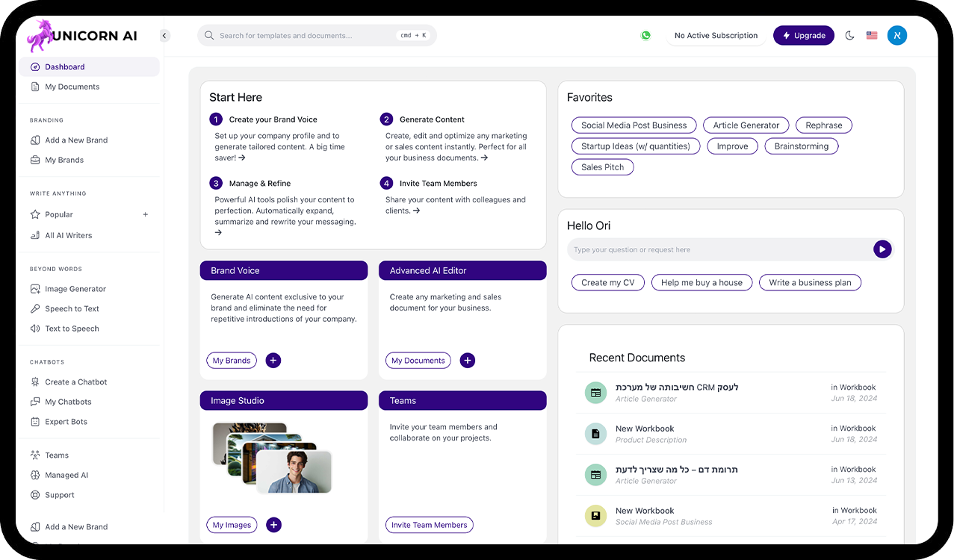The width and height of the screenshot is (954, 560).
Task: Click the Unicorn AI logo
Action: pyautogui.click(x=82, y=36)
